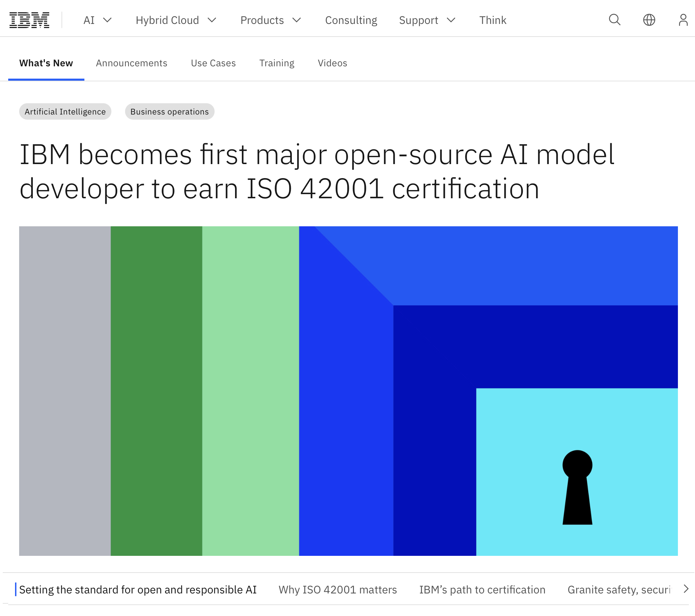This screenshot has width=695, height=616.
Task: Open the Products dropdown chevron
Action: tap(297, 20)
